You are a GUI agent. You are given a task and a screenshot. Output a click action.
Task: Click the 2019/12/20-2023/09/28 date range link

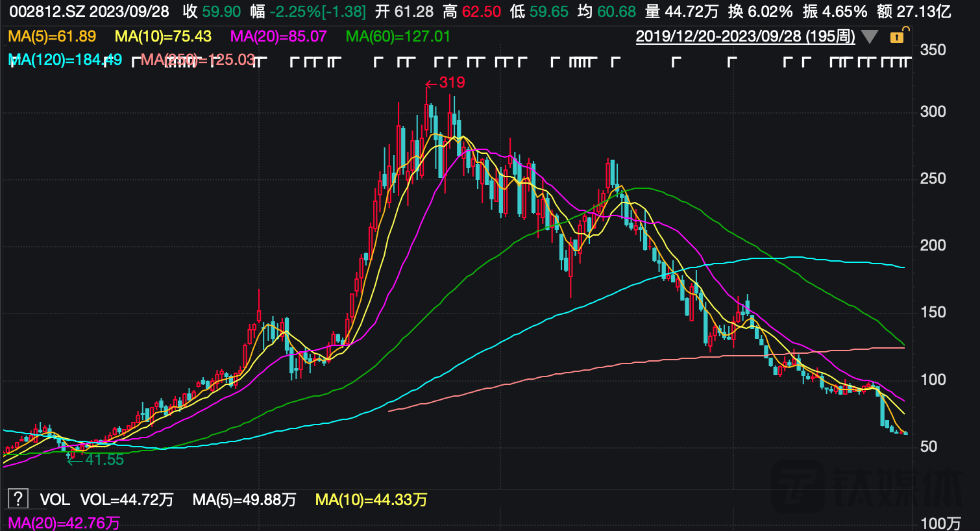coord(745,36)
